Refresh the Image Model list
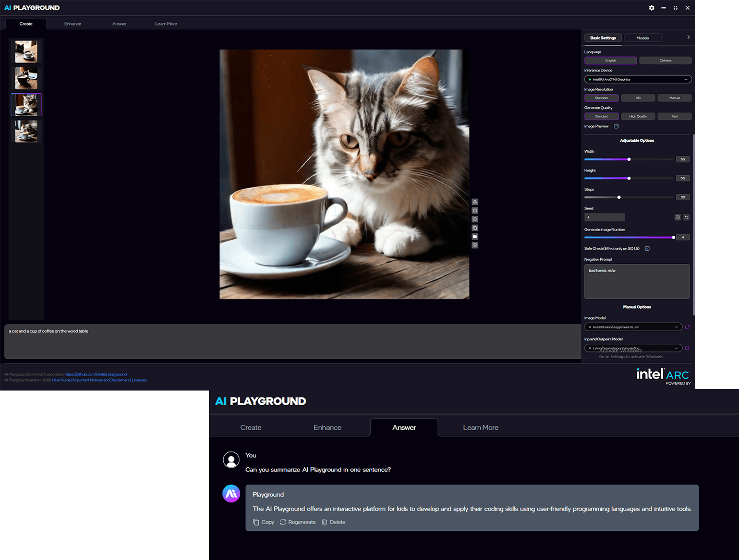This screenshot has width=739, height=560. 687,327
